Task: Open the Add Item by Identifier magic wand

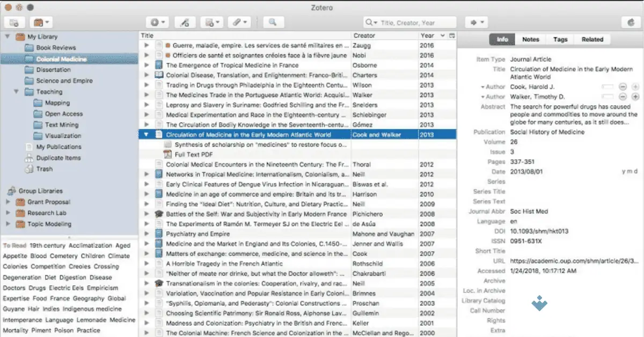Action: coord(185,22)
